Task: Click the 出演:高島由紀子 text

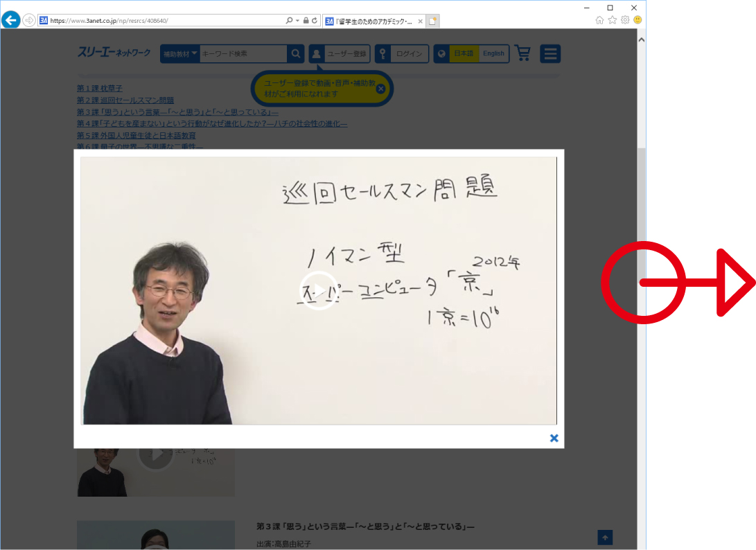Action: click(x=284, y=544)
